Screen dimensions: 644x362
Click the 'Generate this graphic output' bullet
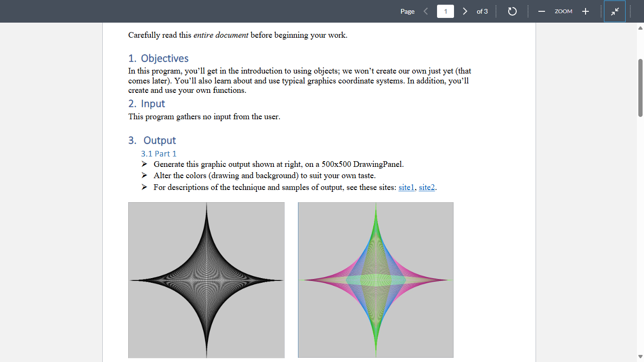point(279,165)
